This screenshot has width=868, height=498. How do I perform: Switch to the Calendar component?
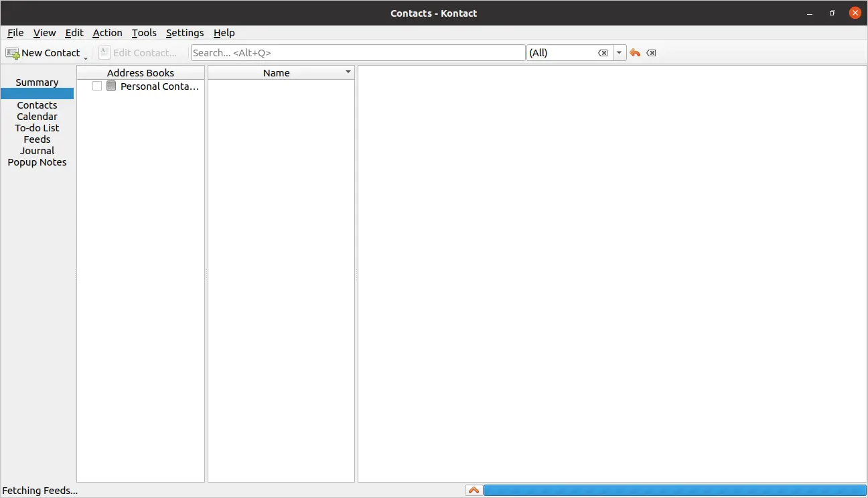click(38, 117)
